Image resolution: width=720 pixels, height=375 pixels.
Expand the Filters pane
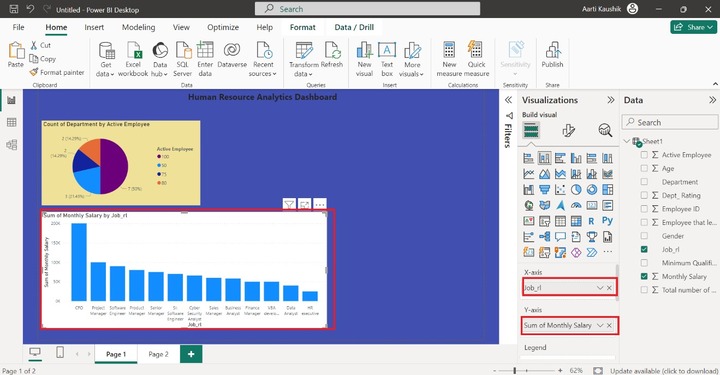(508, 100)
